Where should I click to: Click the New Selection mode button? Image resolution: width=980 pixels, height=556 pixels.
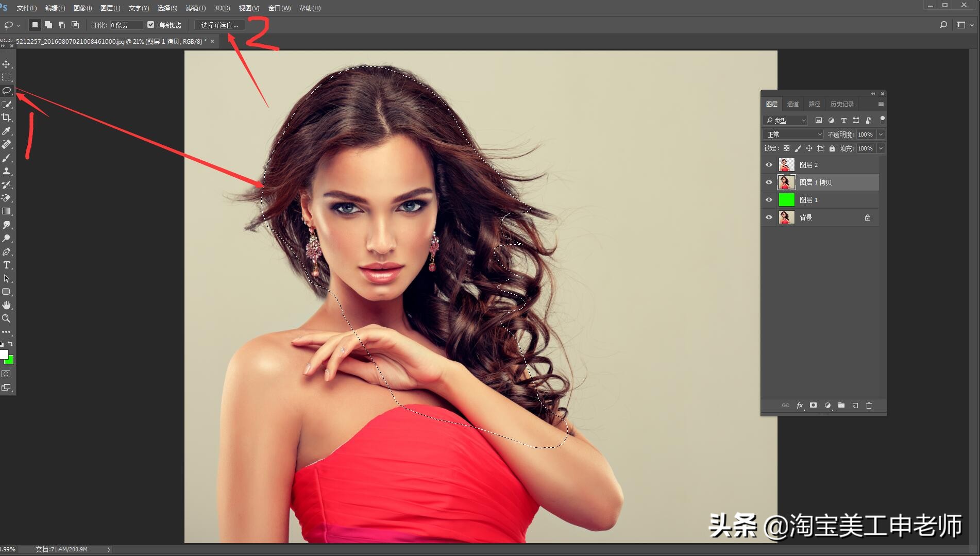(x=35, y=25)
